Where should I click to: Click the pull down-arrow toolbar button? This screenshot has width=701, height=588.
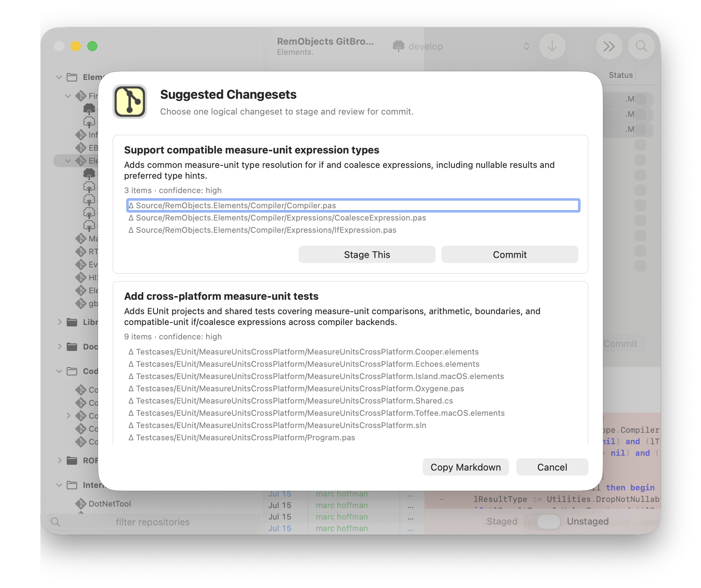coord(552,46)
